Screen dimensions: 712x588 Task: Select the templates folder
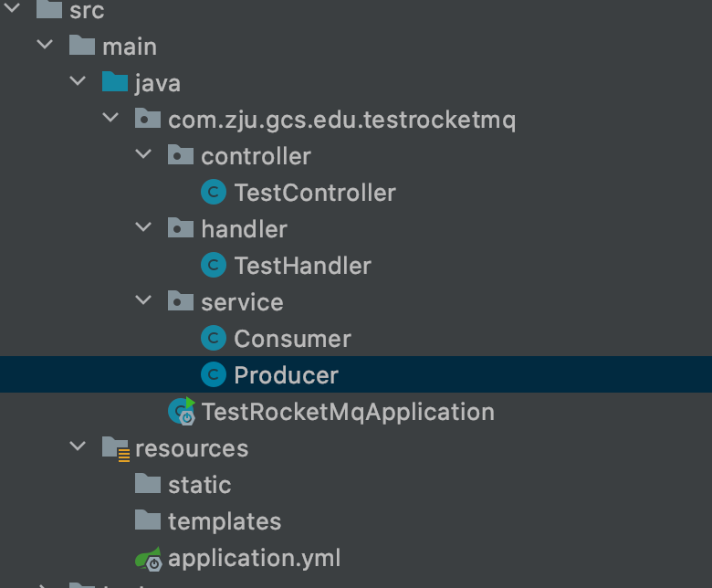click(x=224, y=521)
